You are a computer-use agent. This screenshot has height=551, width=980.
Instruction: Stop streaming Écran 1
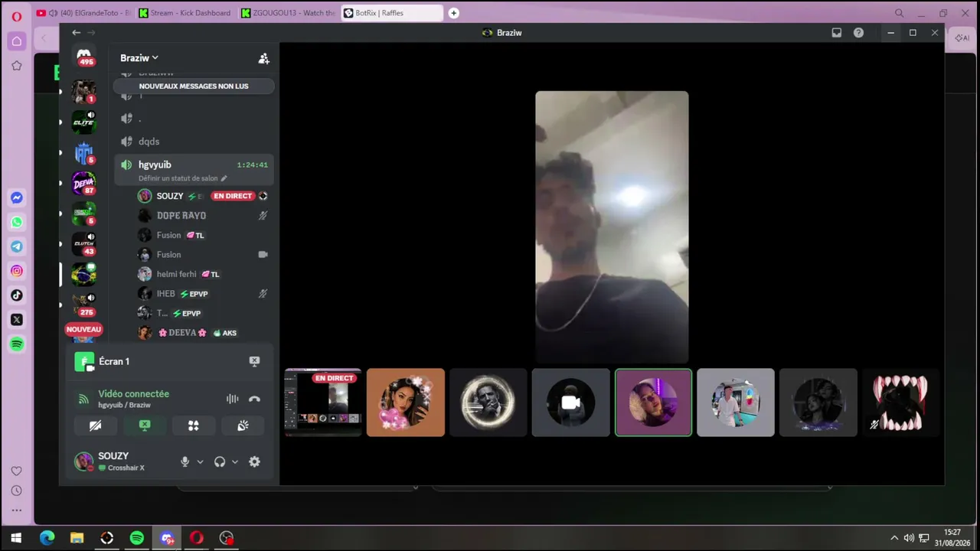click(254, 361)
